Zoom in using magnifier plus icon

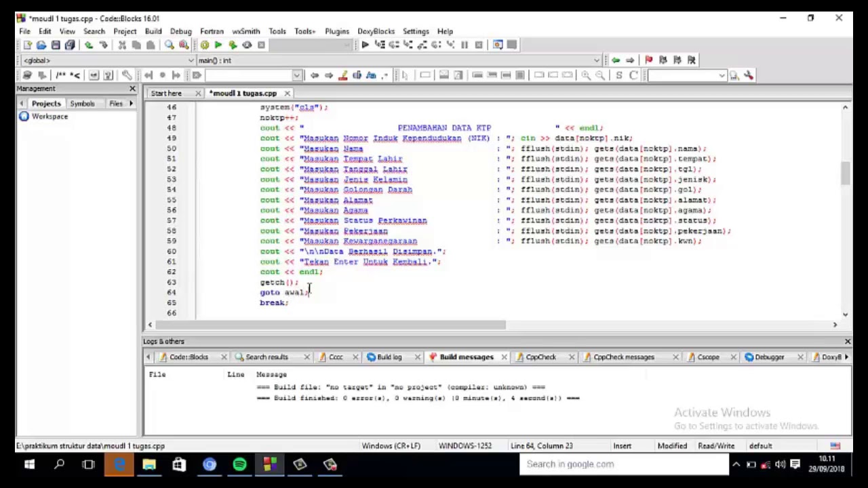click(x=586, y=75)
